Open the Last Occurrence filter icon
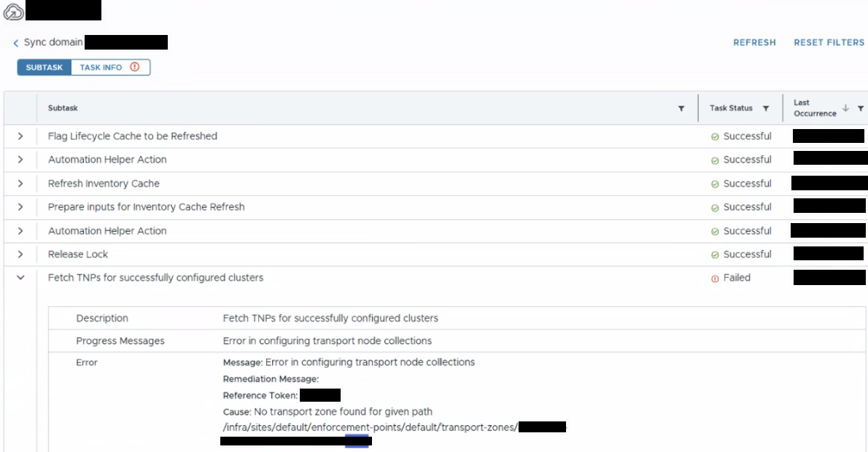Screen dimensions: 868x452 (860, 109)
